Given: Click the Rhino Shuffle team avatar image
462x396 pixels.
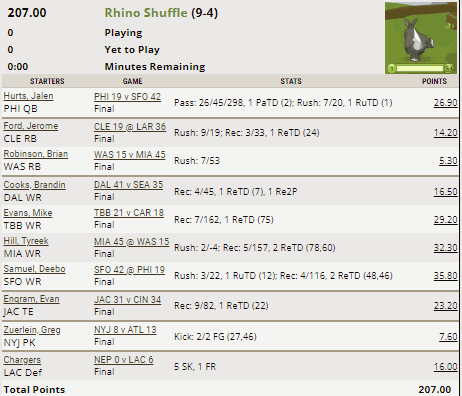Looking at the screenshot, I should pyautogui.click(x=421, y=38).
